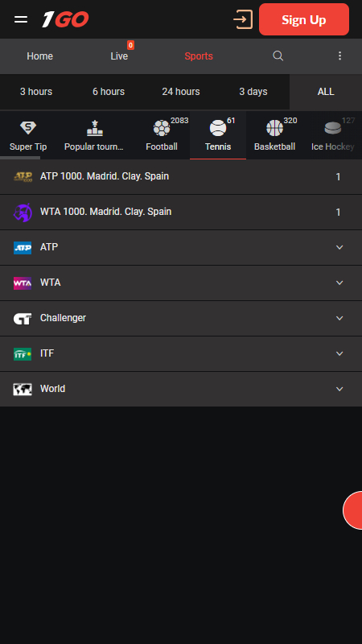Select the Popular tournaments podium icon
The image size is (362, 644).
(95, 128)
